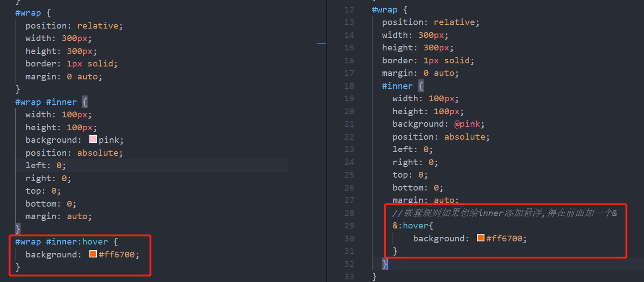Click line number 30 in the gutter
This screenshot has height=282, width=644.
point(349,238)
